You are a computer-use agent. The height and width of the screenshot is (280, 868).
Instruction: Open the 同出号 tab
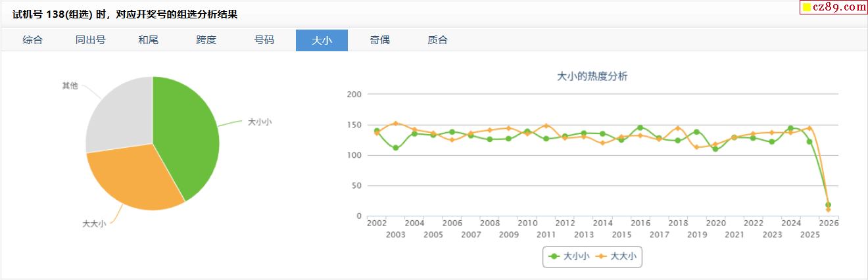click(x=91, y=40)
